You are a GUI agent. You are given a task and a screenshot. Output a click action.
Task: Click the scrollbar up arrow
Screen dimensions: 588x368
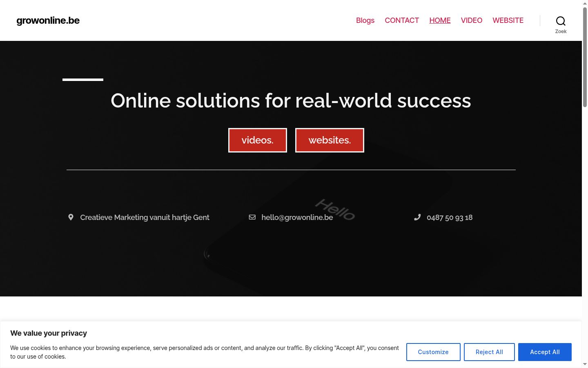585,3
